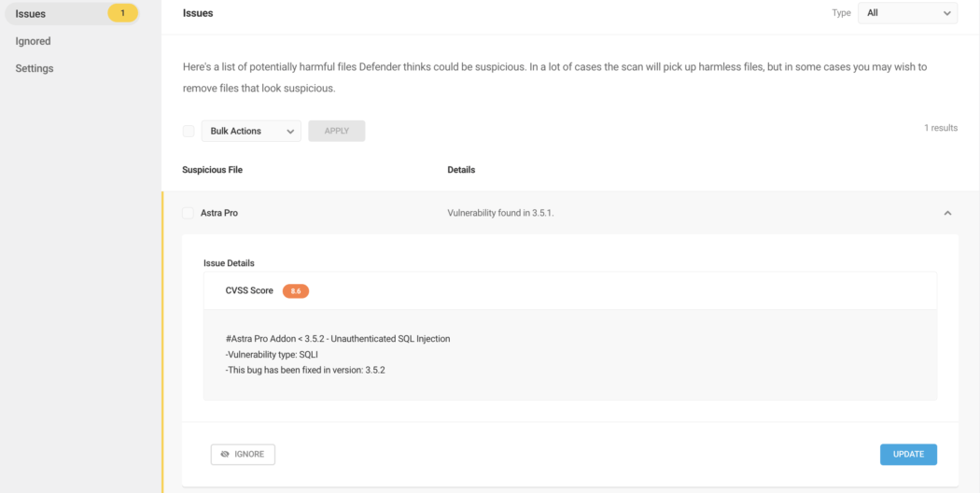The width and height of the screenshot is (980, 493).
Task: Check the Astra Pro checkbox
Action: tap(188, 213)
